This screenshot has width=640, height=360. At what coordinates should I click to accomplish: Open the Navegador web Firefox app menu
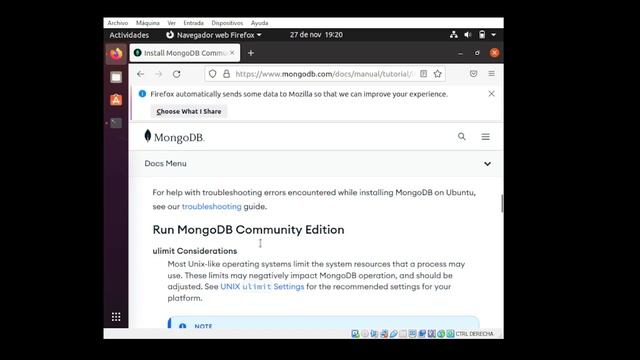[x=214, y=35]
